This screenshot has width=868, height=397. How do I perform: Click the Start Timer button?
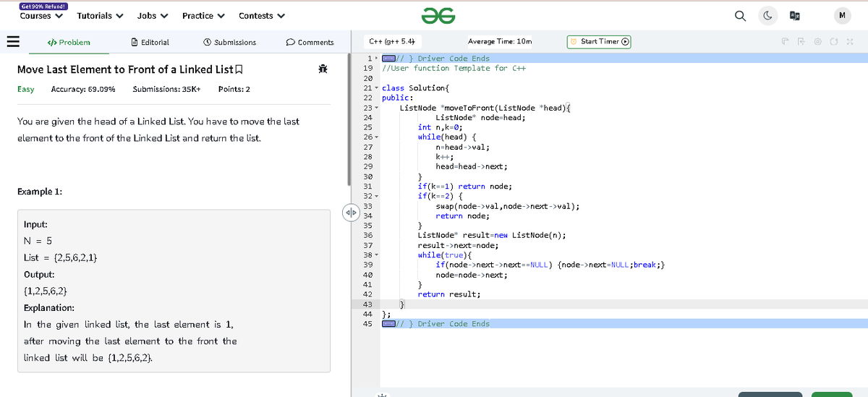pyautogui.click(x=599, y=41)
